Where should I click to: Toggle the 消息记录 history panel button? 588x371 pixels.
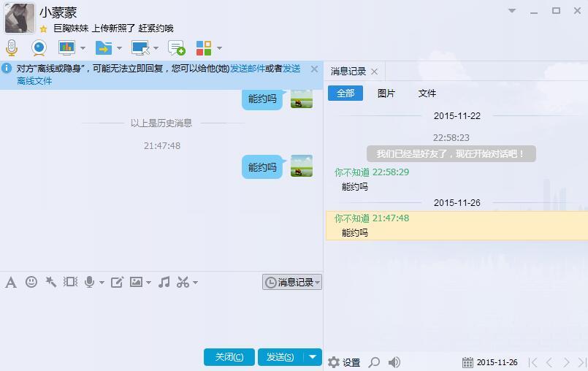click(291, 282)
